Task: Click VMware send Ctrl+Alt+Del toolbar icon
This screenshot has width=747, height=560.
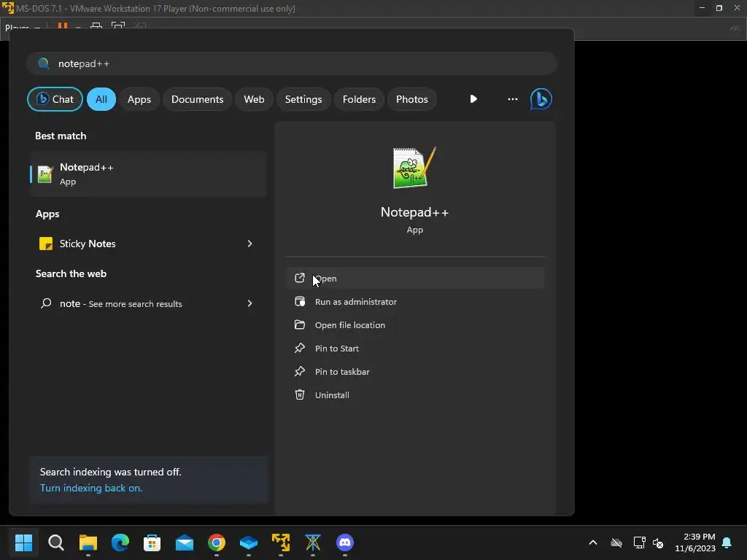Action: pyautogui.click(x=96, y=26)
